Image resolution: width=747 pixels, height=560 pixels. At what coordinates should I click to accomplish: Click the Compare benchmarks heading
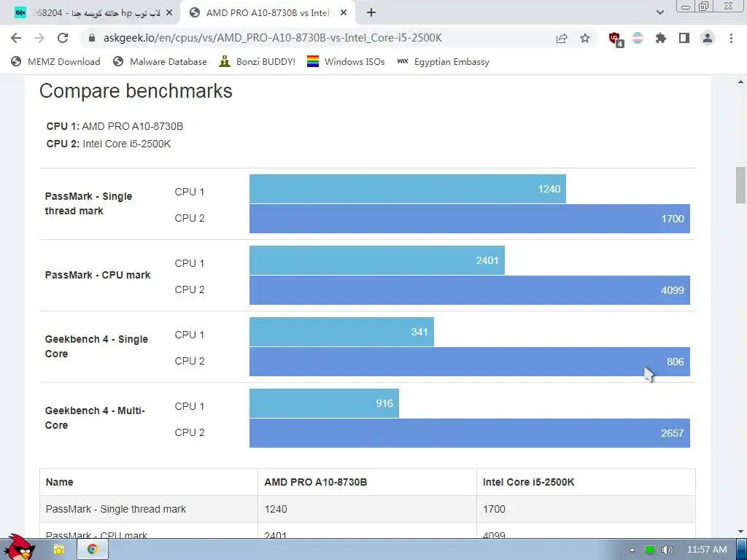point(136,91)
